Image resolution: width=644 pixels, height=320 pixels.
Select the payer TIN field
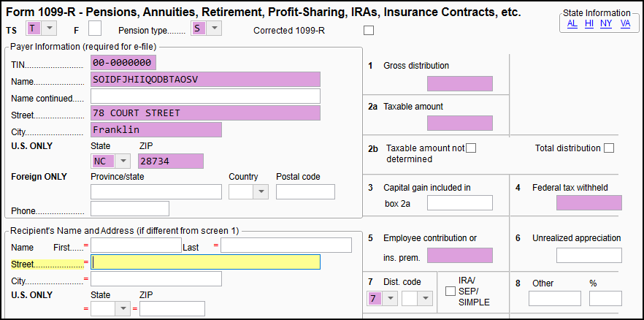[x=123, y=63]
